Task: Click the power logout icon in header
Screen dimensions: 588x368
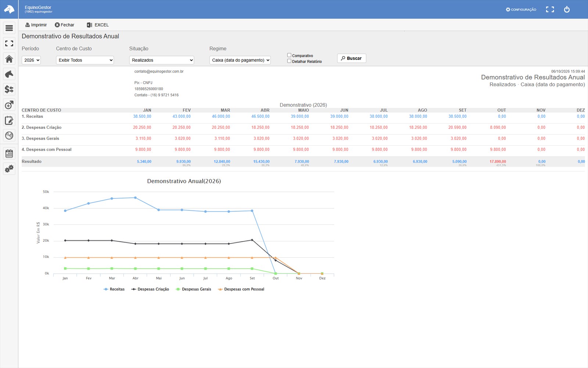Action: tap(567, 9)
